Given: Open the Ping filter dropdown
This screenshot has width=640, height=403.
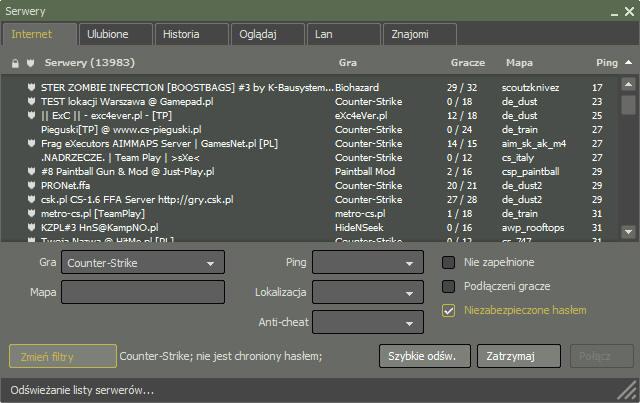Looking at the screenshot, I should (368, 263).
